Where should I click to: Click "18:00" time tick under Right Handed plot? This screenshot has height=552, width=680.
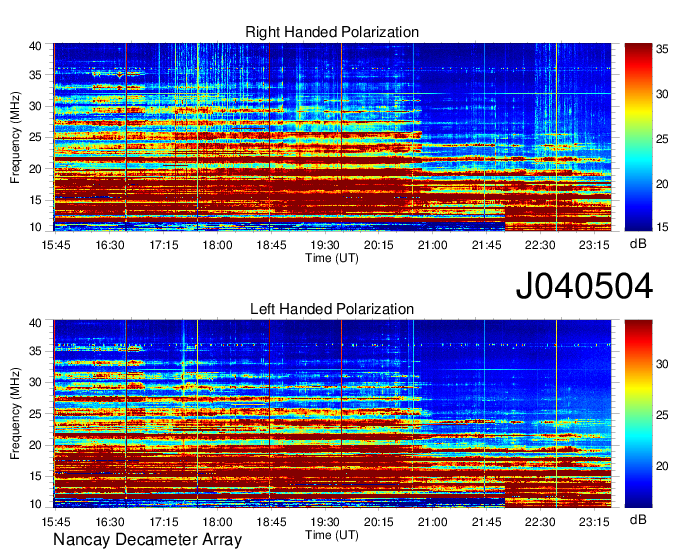217,245
